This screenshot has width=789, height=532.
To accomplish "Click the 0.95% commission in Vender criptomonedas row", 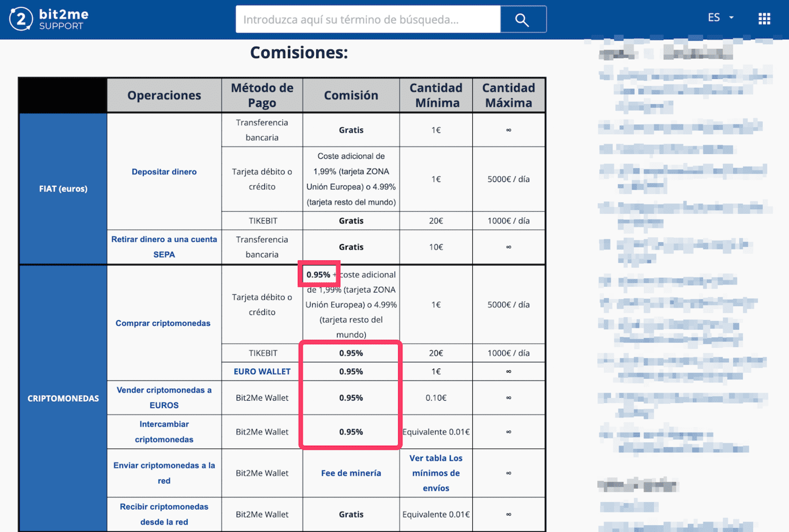I will 351,398.
